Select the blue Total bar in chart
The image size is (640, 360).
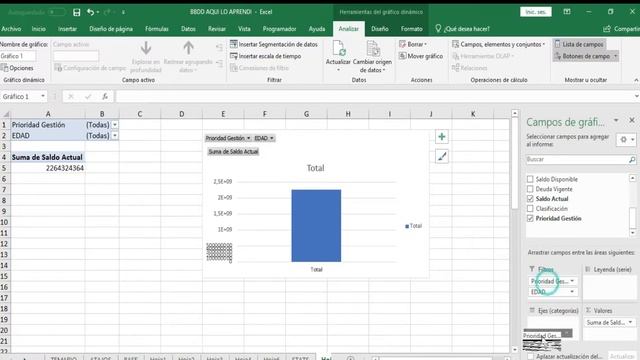[x=316, y=226]
